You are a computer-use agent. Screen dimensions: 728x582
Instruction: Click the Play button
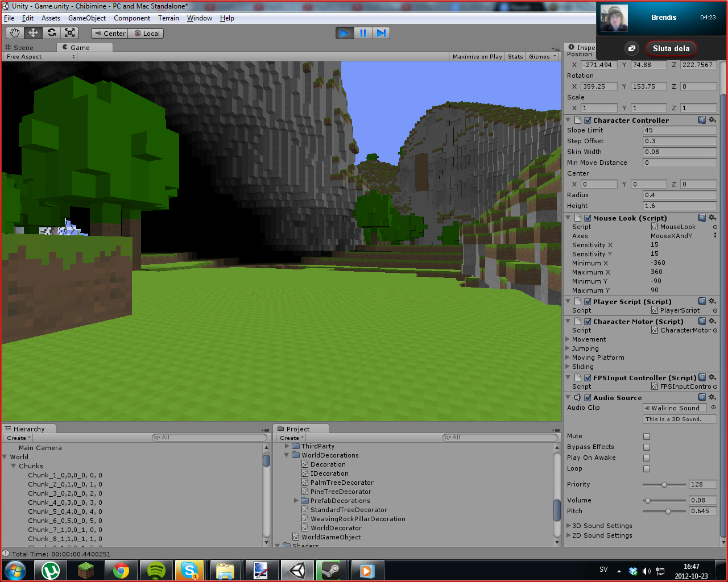(344, 33)
